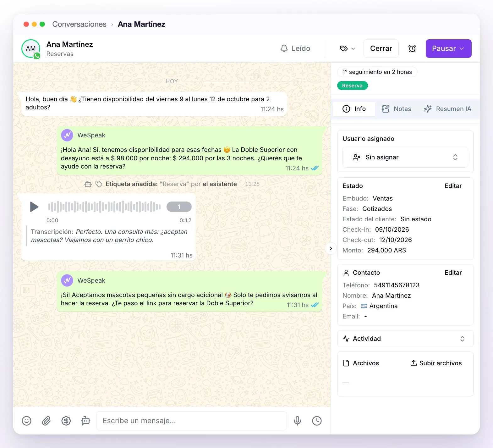Focus the Escribe un mensaje input
Image resolution: width=493 pixels, height=448 pixels.
point(191,421)
